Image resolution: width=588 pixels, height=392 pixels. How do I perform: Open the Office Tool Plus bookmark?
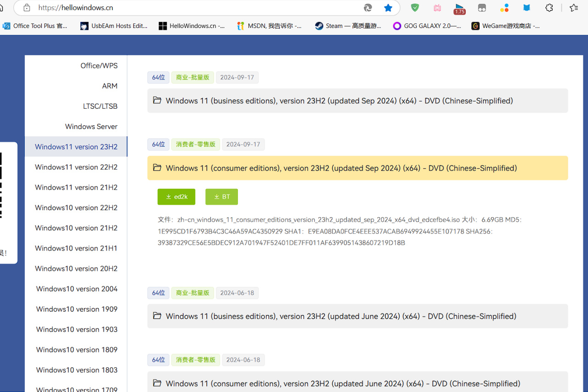pyautogui.click(x=35, y=26)
